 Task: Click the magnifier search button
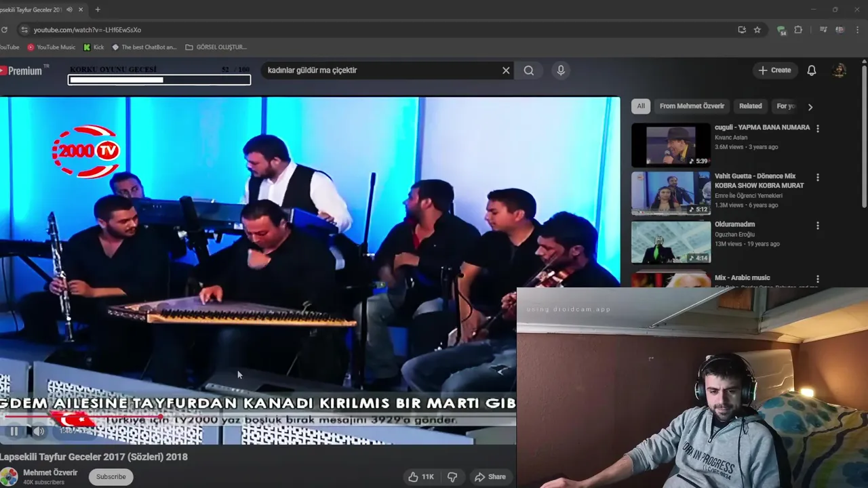tap(529, 70)
